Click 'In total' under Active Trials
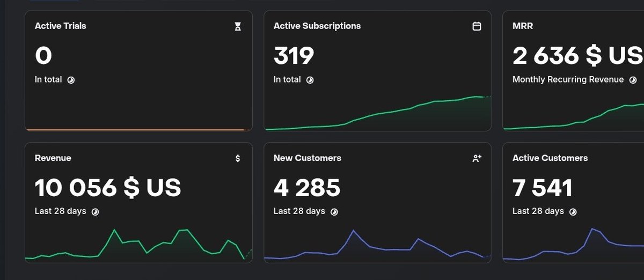The width and height of the screenshot is (644, 280). 48,79
